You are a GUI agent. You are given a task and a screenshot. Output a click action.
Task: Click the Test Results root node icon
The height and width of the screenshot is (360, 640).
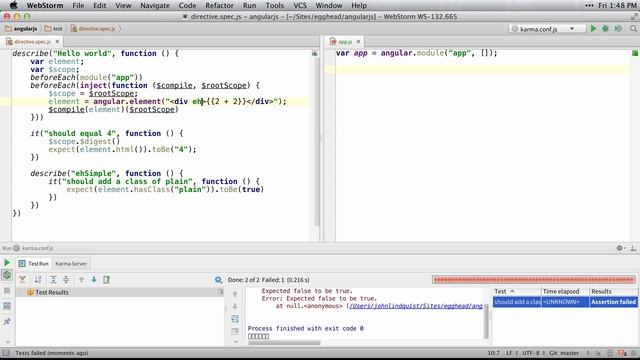click(30, 292)
